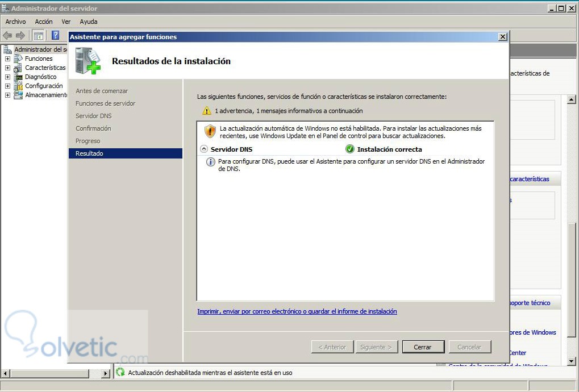The width and height of the screenshot is (579, 392).
Task: Click the Servidor DNS heading text
Action: coord(231,149)
